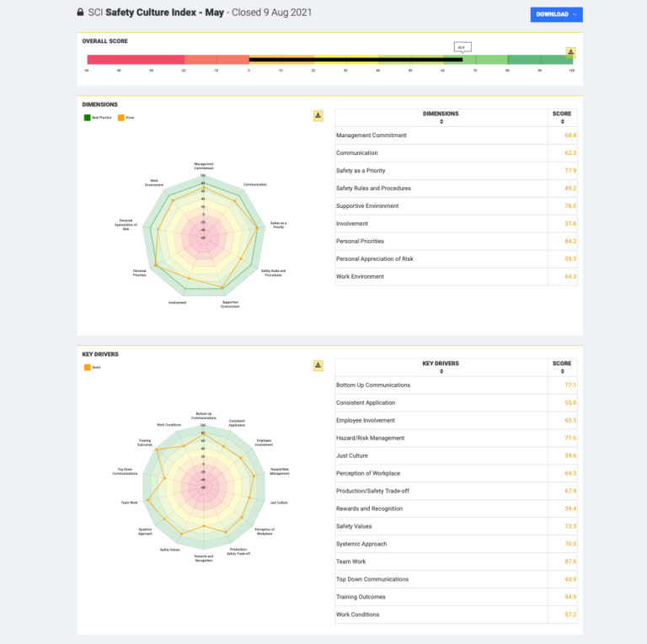Image resolution: width=647 pixels, height=644 pixels.
Task: Toggle Best Practice series in Dimensions legend
Action: pos(98,118)
